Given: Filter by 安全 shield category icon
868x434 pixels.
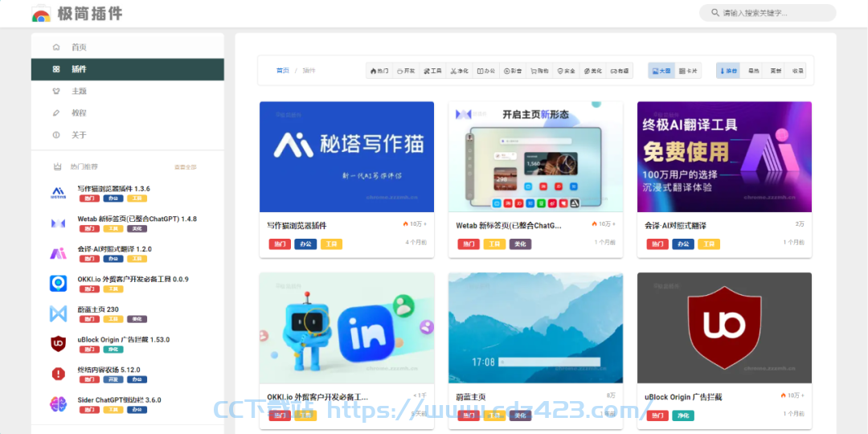Looking at the screenshot, I should point(566,71).
